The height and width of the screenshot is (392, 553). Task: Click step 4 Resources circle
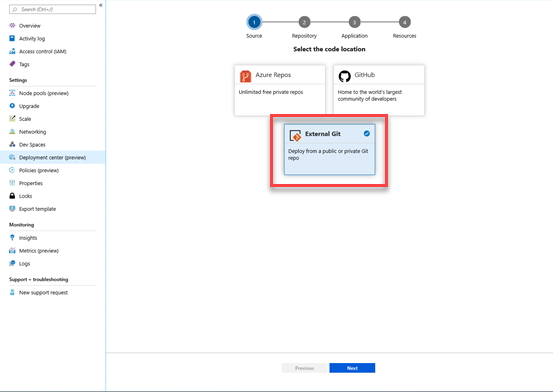[x=405, y=22]
